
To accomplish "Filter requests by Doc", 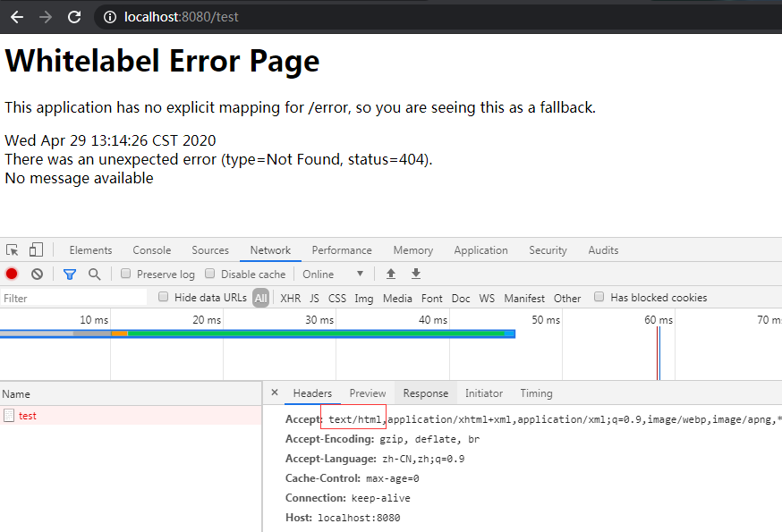I will click(461, 298).
